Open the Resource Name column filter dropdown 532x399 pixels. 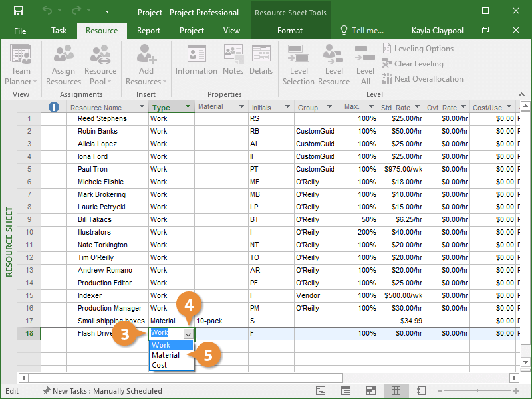(140, 107)
